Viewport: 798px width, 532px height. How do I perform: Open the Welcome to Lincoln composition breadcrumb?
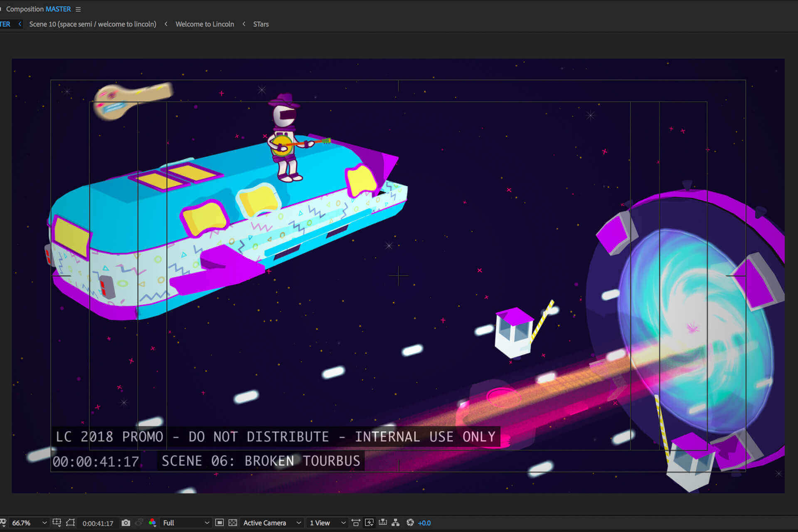pos(204,24)
